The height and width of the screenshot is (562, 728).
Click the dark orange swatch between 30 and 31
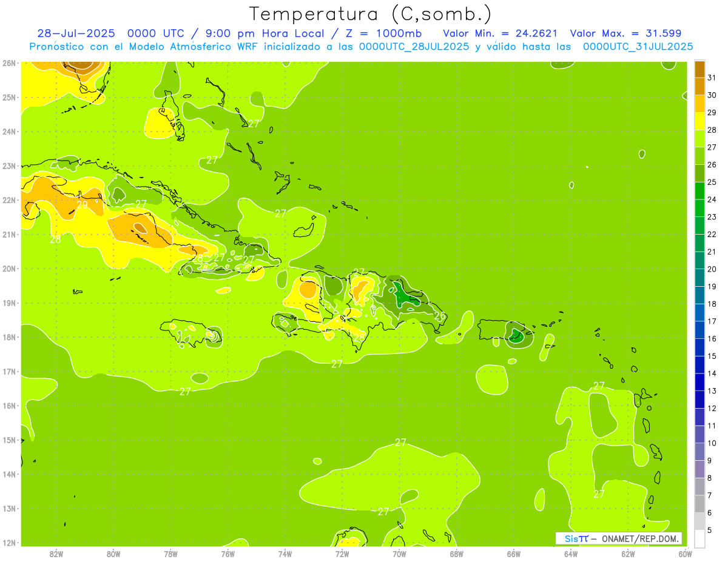(699, 87)
